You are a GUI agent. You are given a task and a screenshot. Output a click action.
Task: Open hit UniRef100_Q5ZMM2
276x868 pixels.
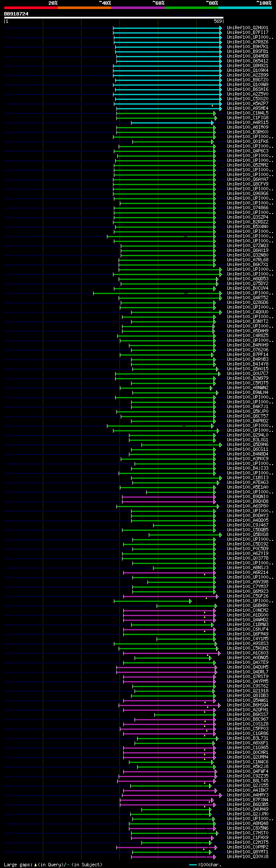(x=248, y=165)
